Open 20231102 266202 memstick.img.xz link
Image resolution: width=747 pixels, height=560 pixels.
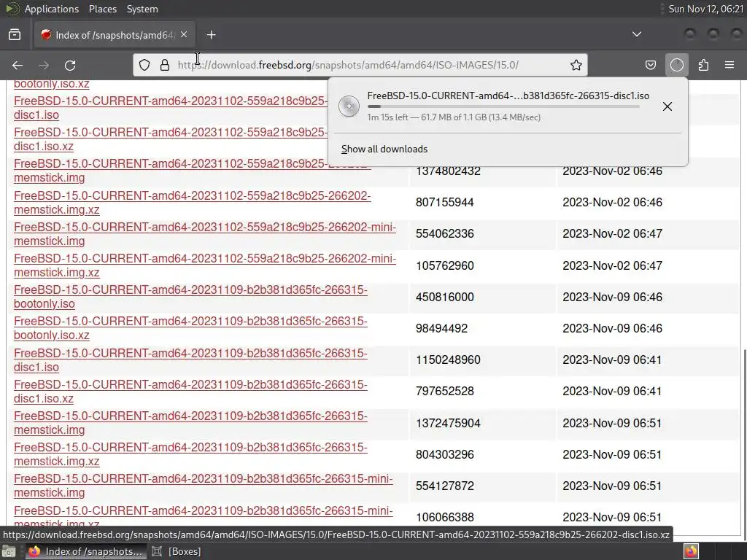coord(192,203)
